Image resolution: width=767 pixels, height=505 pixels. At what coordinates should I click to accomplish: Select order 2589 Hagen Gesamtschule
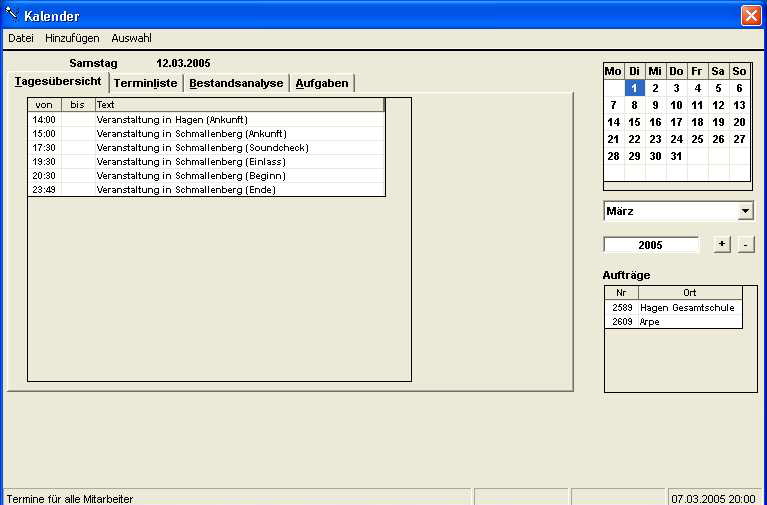(674, 308)
